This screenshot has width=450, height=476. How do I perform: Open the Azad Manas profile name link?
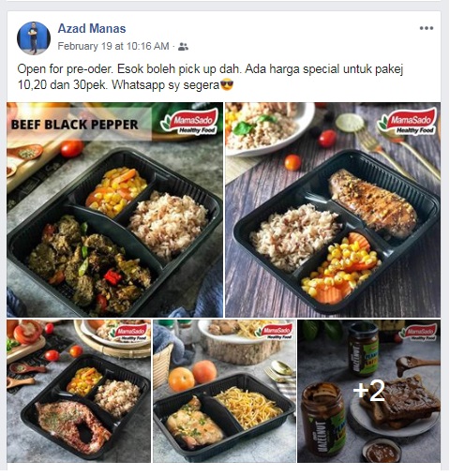[x=92, y=28]
